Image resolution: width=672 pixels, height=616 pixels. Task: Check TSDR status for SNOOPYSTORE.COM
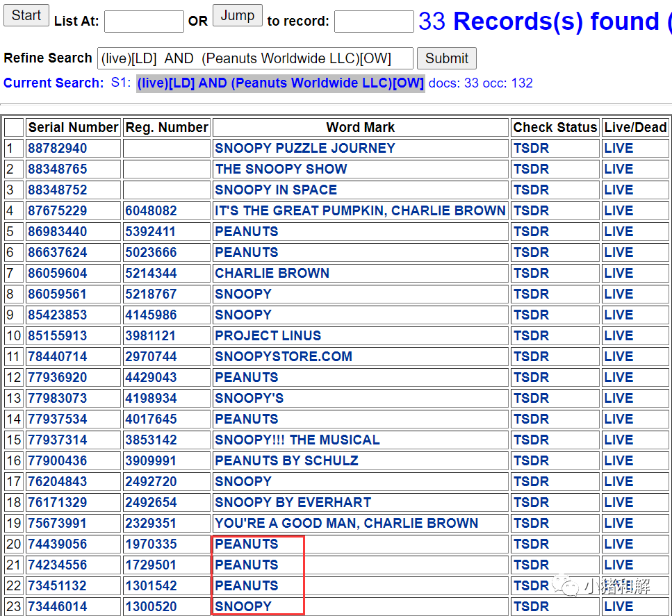coord(531,356)
